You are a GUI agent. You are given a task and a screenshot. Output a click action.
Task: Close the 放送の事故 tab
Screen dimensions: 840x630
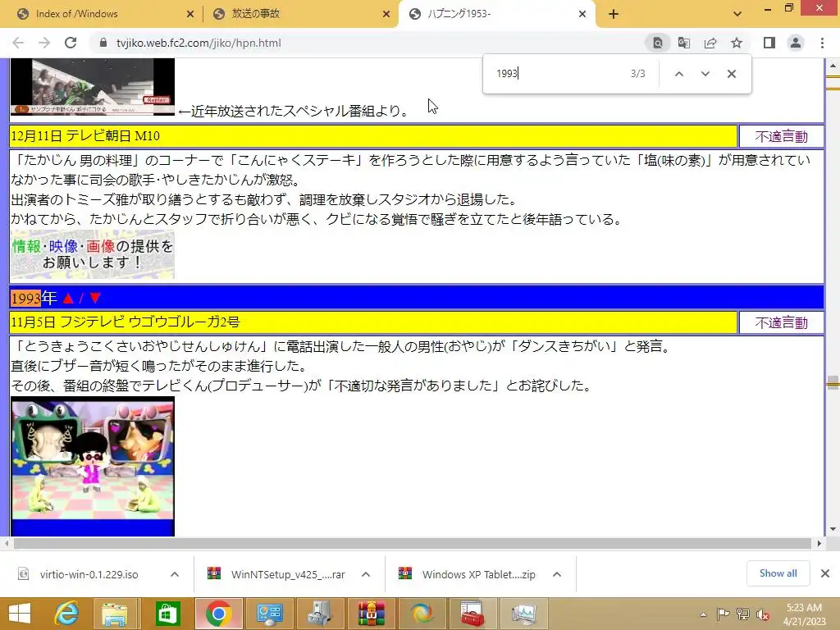386,14
